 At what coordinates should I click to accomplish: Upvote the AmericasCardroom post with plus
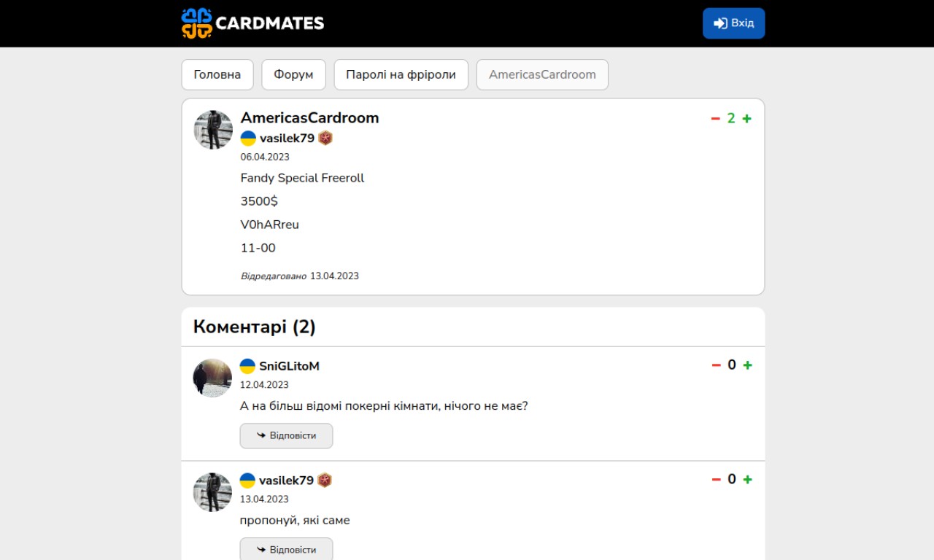(746, 119)
